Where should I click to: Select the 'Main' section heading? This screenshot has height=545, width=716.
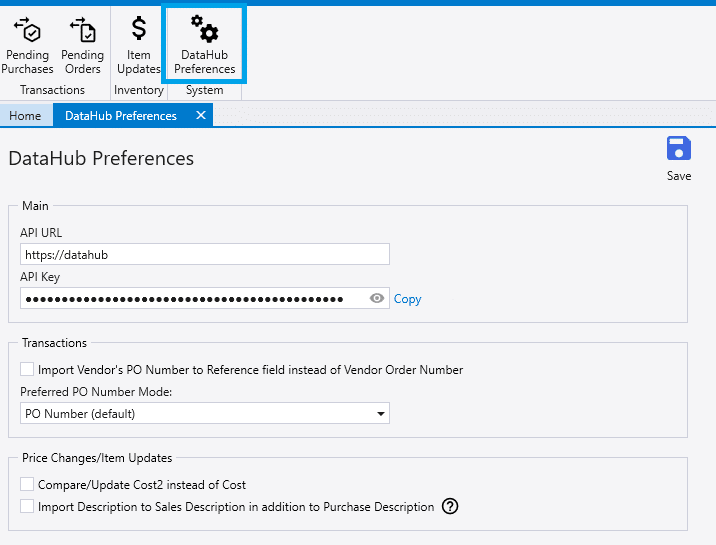click(35, 206)
